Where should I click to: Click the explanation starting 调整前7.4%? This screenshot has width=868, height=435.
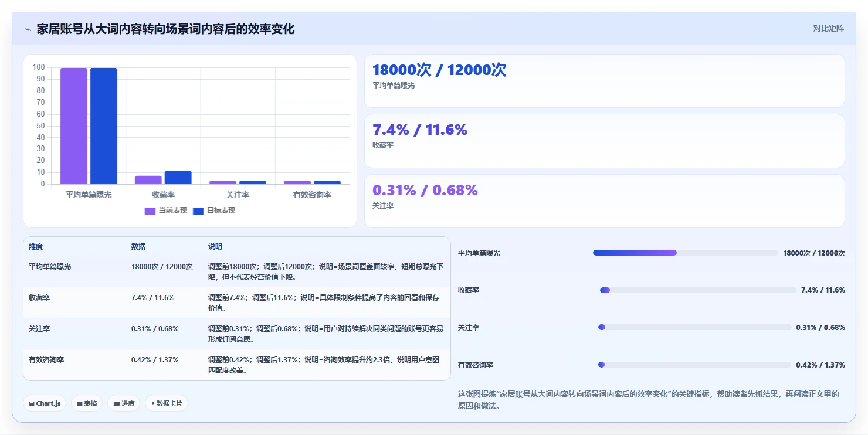click(x=324, y=303)
